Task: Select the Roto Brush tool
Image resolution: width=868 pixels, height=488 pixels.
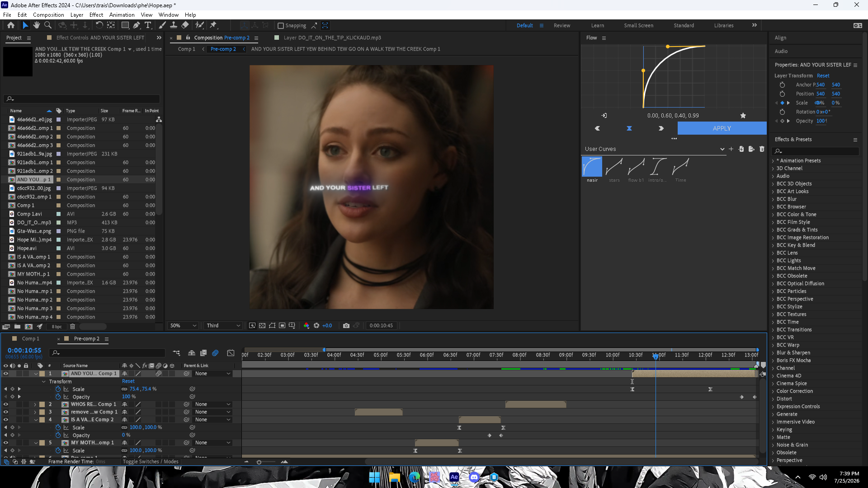Action: [199, 25]
